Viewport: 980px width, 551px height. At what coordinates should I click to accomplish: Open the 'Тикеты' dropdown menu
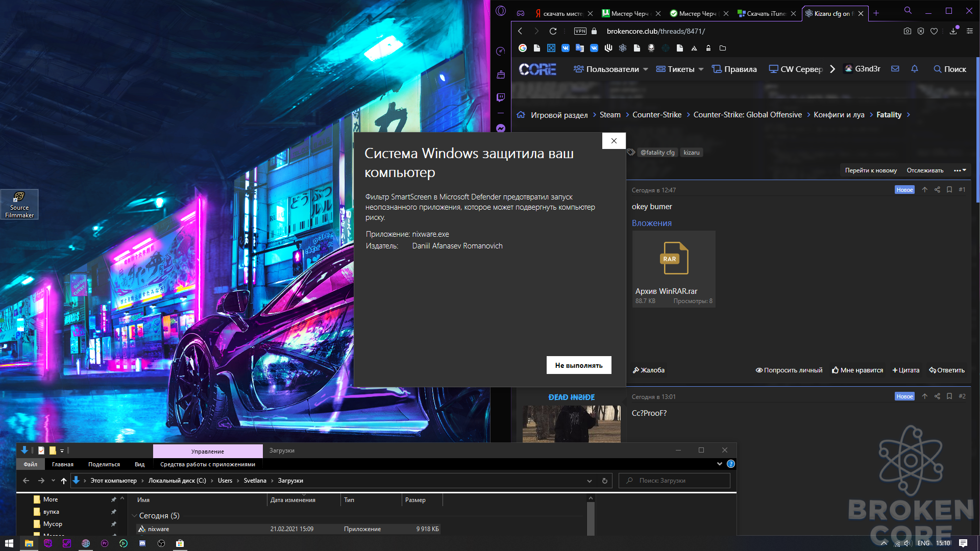pos(680,69)
